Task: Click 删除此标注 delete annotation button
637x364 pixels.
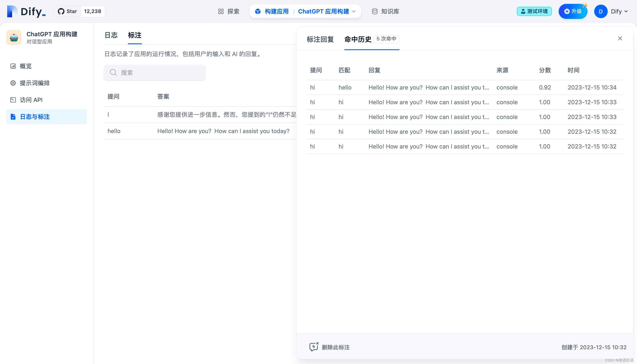Action: coord(329,347)
